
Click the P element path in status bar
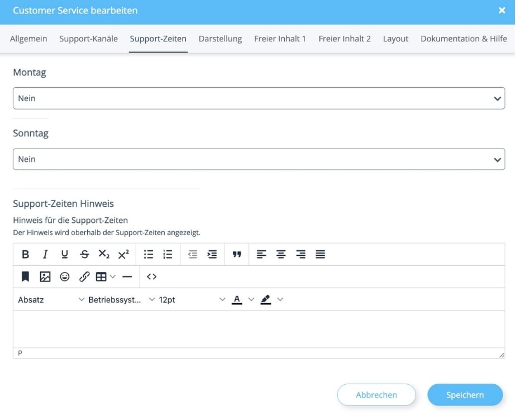[20, 353]
